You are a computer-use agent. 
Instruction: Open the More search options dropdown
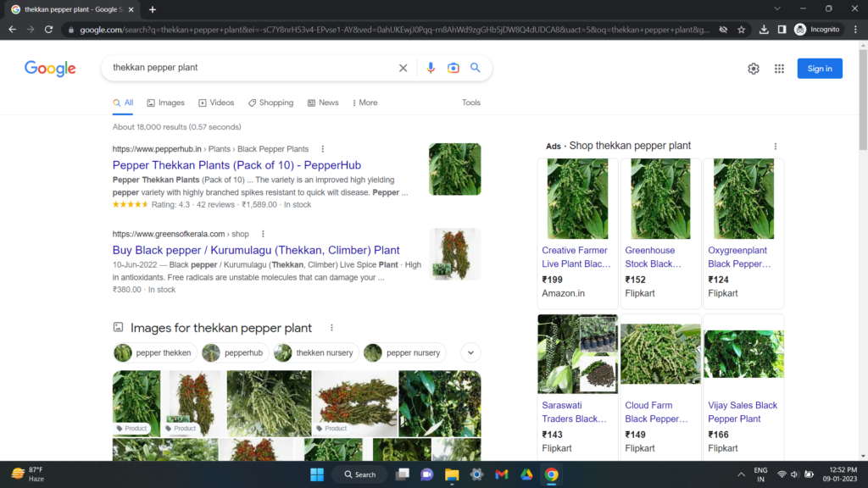pos(364,103)
